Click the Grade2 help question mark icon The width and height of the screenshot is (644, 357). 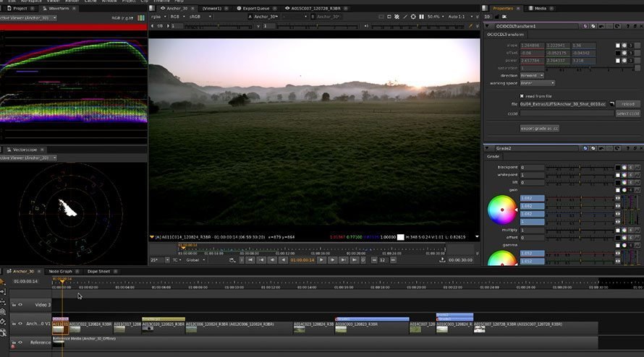pos(628,148)
